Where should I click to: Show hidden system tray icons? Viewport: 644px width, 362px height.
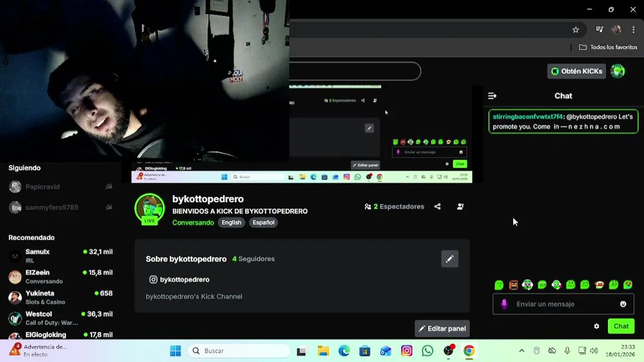(x=522, y=351)
